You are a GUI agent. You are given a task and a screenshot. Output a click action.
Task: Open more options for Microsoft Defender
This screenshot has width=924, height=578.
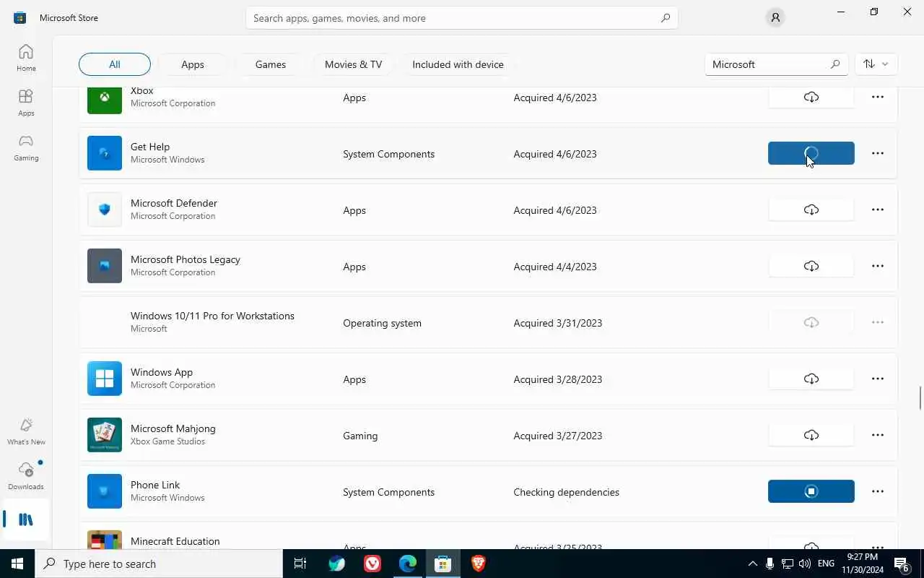tap(878, 210)
